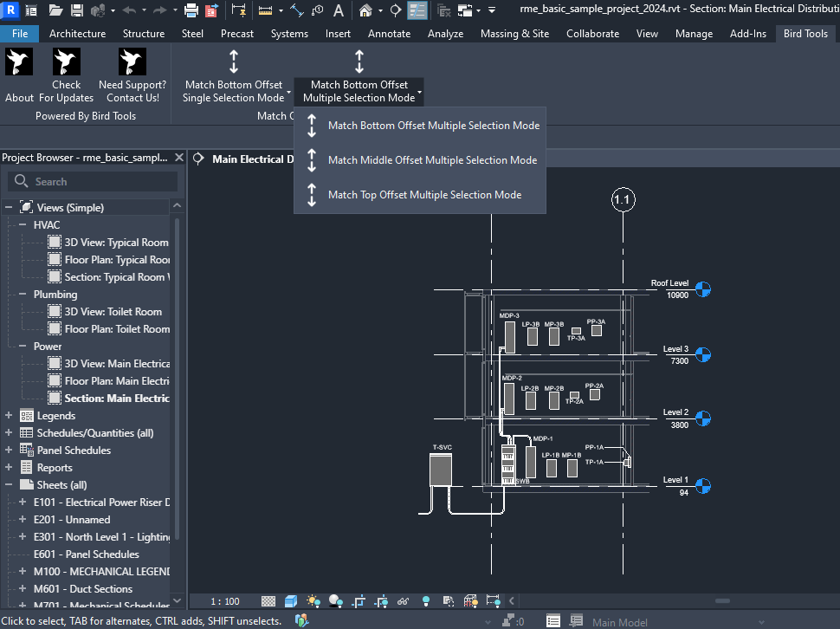Click the Save icon in quick access toolbar

point(76,10)
